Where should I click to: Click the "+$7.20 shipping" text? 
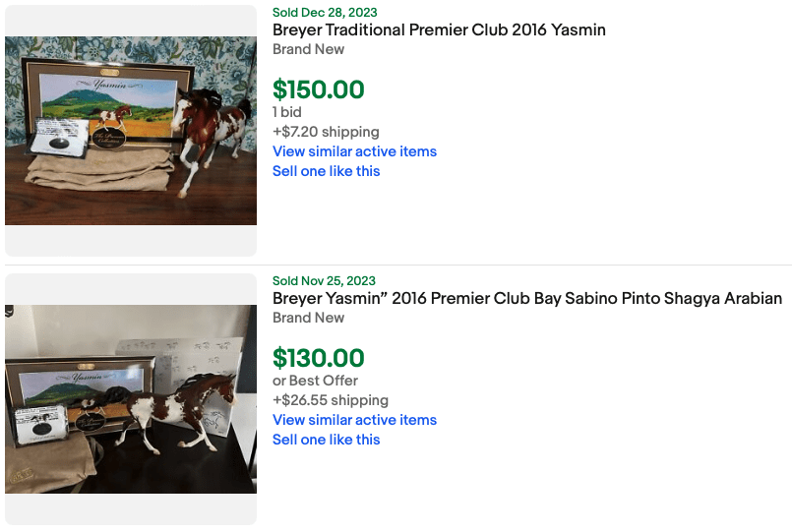(326, 132)
